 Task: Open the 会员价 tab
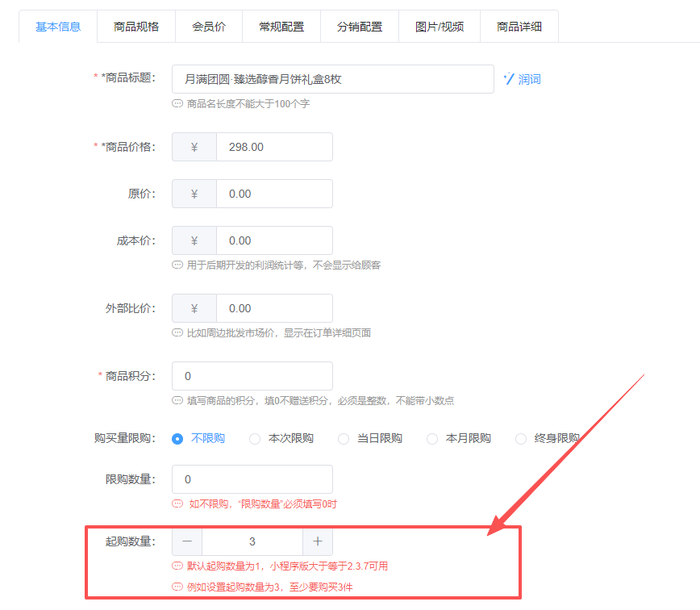click(209, 27)
